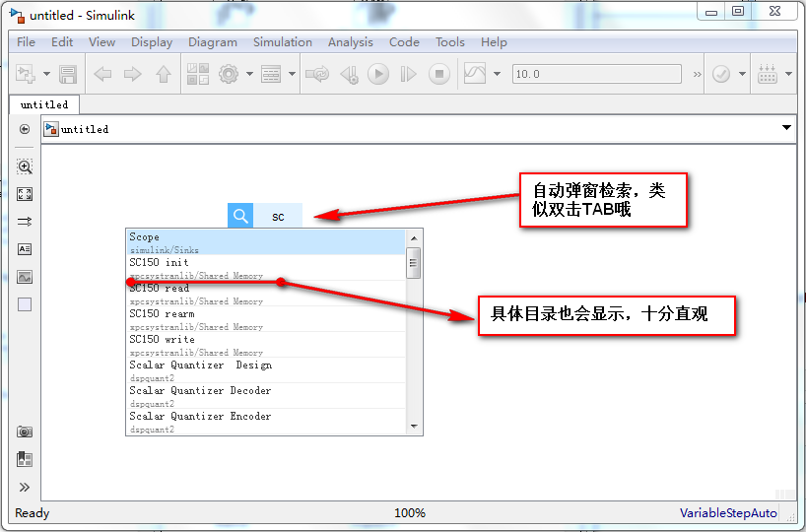Click the Save model icon

pos(68,74)
